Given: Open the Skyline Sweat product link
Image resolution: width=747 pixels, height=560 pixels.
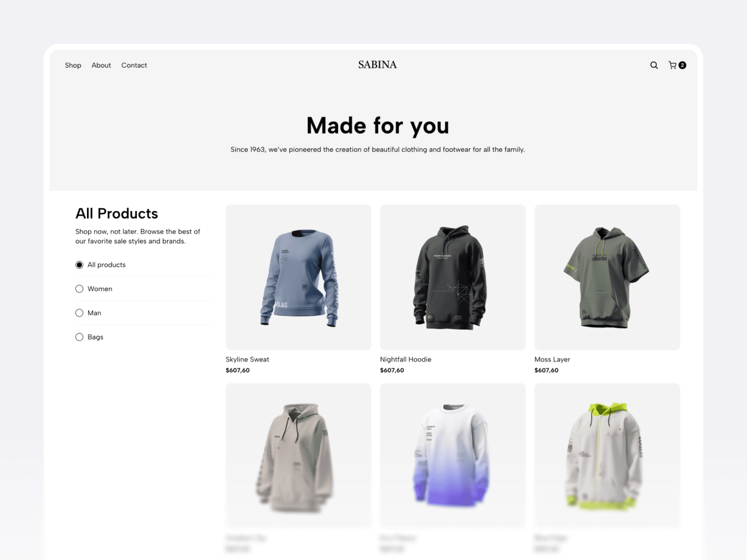Looking at the screenshot, I should tap(247, 359).
